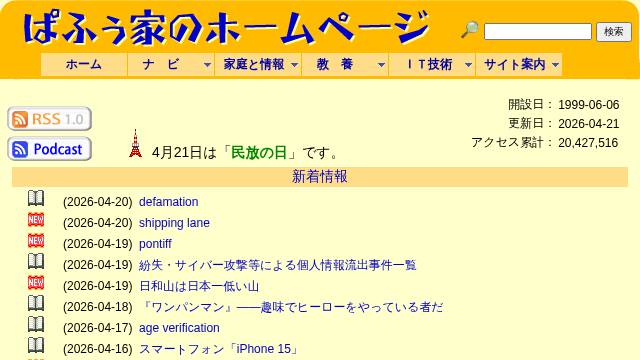Screen dimensions: 640x360
Task: Open the RSS 1.0 feed badge
Action: tap(49, 119)
